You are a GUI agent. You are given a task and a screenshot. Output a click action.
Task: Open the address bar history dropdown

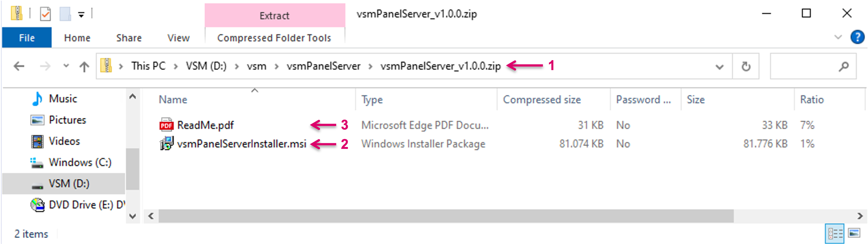click(x=719, y=67)
